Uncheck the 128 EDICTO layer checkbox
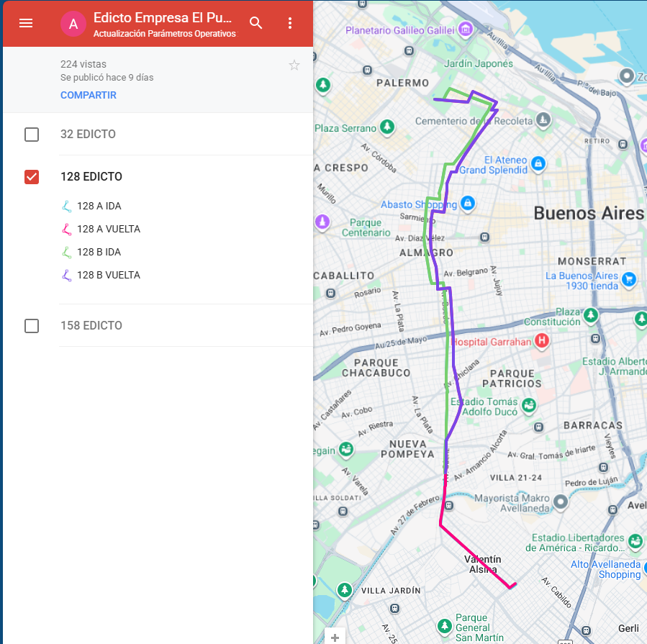This screenshot has height=644, width=647. pos(32,177)
